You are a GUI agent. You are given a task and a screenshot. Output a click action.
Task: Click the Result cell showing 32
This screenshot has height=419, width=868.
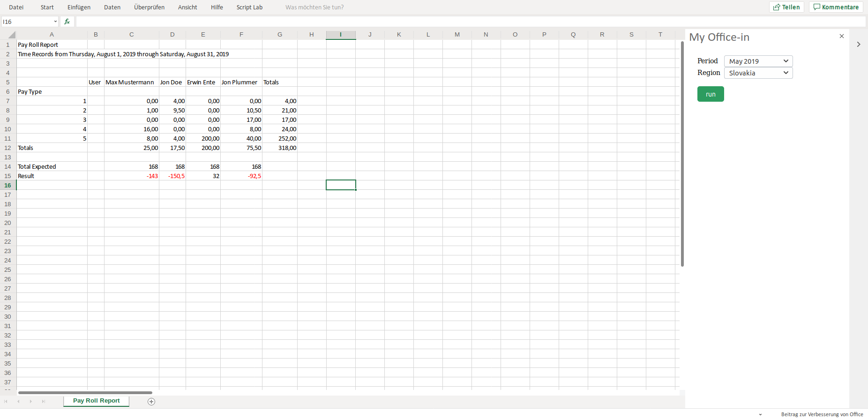coord(203,176)
